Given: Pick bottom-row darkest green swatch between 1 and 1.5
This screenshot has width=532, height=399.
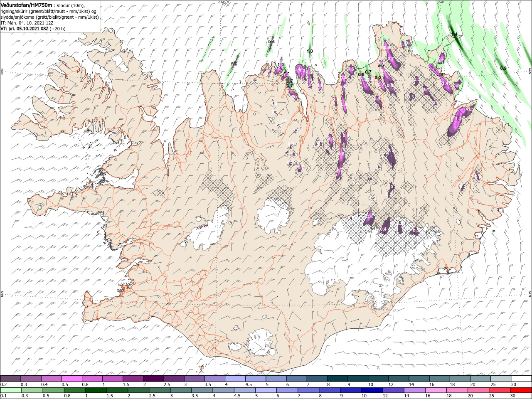Looking at the screenshot, I should point(96,390).
